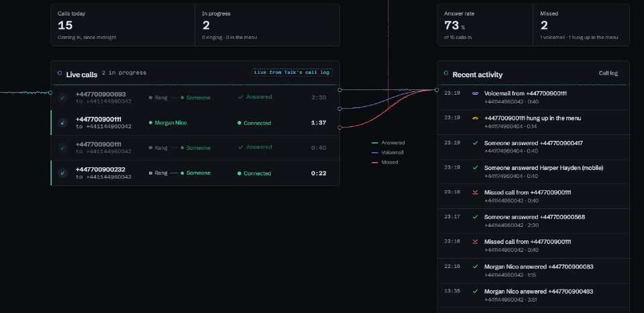Click the checkmark beside 'Morgan Nico answered +447700900483'
The image size is (644, 313).
pos(475,292)
